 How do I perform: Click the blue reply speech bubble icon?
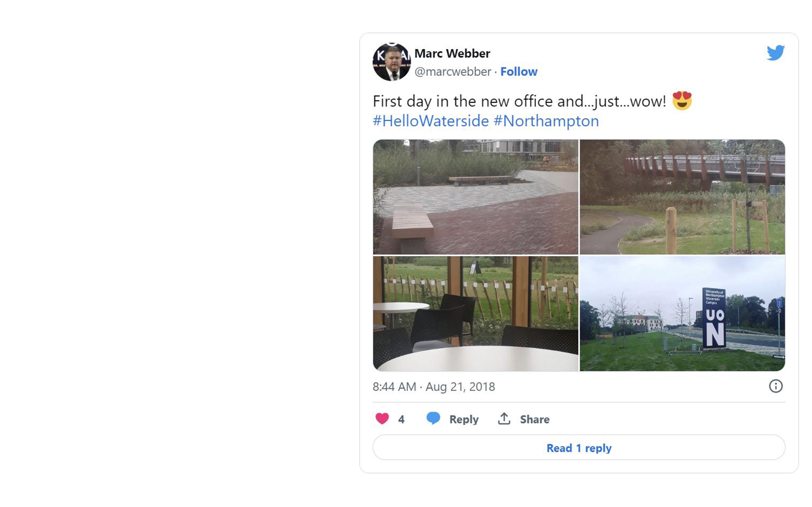pos(433,418)
